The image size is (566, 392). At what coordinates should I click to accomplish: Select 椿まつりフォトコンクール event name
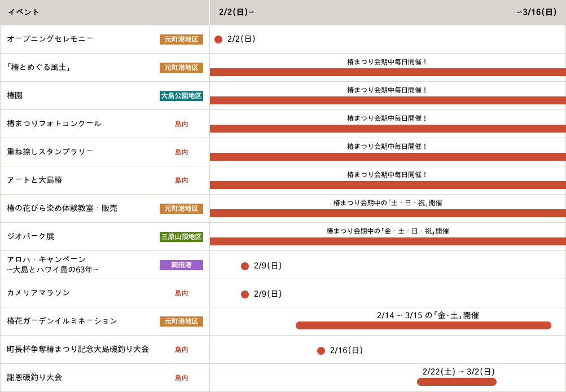[54, 124]
